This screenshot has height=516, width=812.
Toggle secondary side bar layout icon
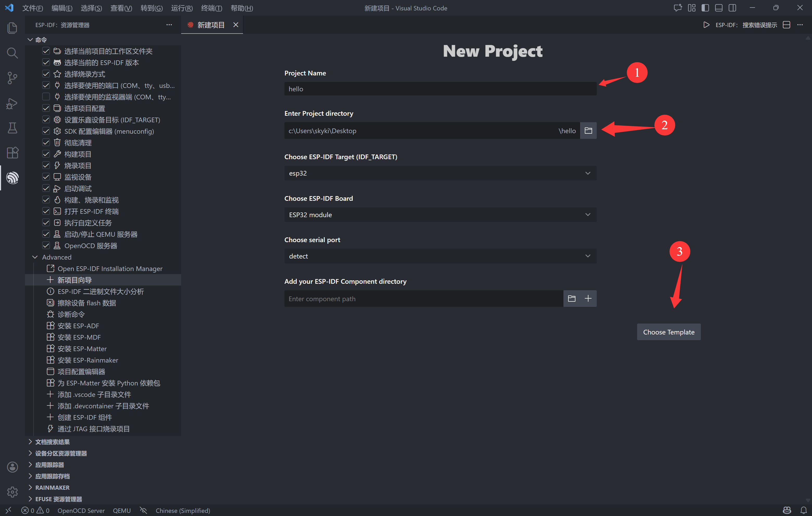coord(732,8)
